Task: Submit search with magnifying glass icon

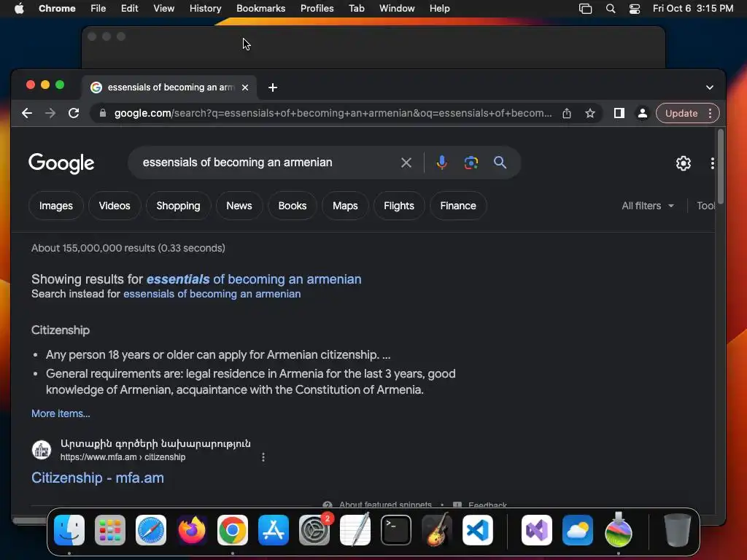Action: pos(500,163)
